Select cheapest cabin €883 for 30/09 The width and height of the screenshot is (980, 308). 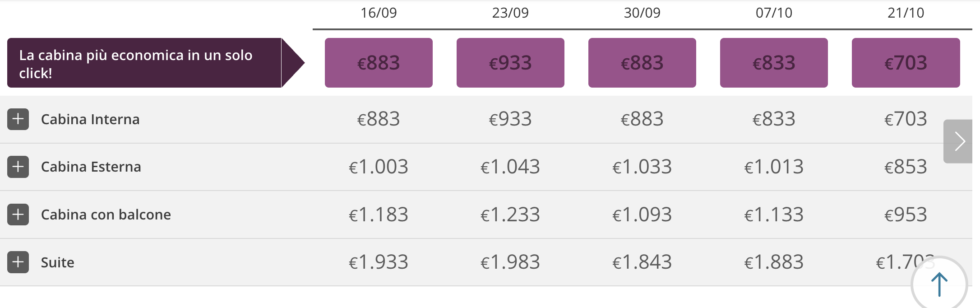[x=642, y=63]
